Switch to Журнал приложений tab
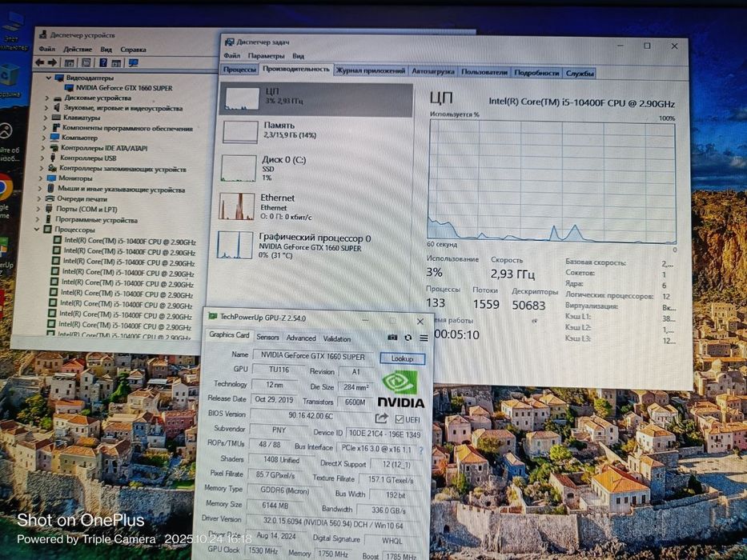 click(371, 70)
